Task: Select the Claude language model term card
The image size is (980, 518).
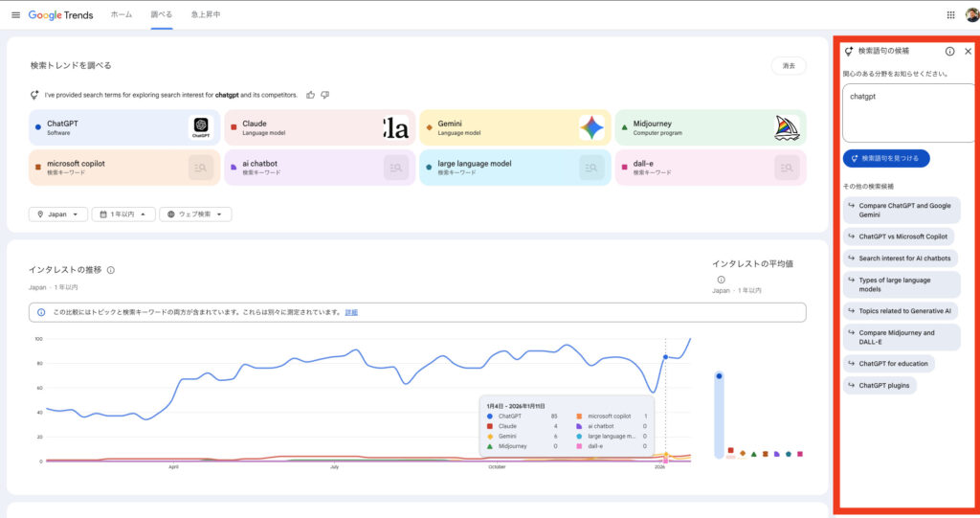Action: point(318,127)
